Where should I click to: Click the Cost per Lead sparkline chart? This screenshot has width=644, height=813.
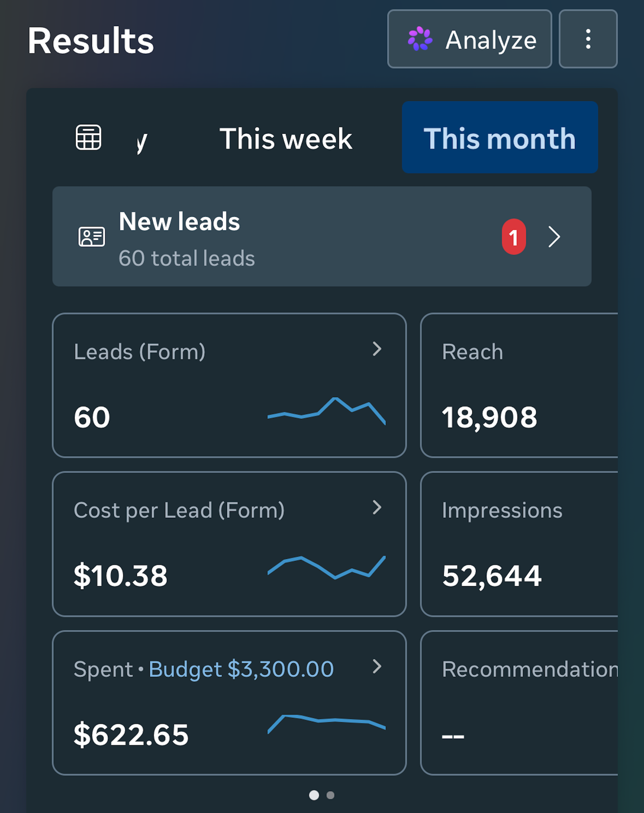pos(326,567)
